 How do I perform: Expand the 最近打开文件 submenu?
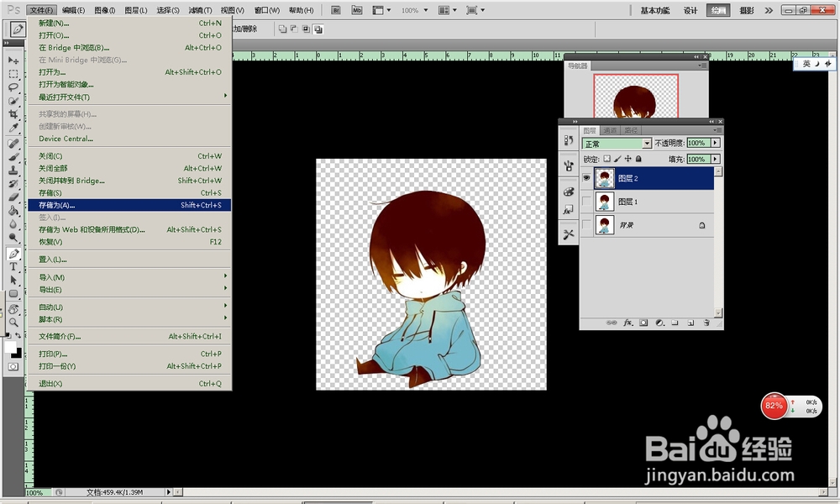[129, 97]
